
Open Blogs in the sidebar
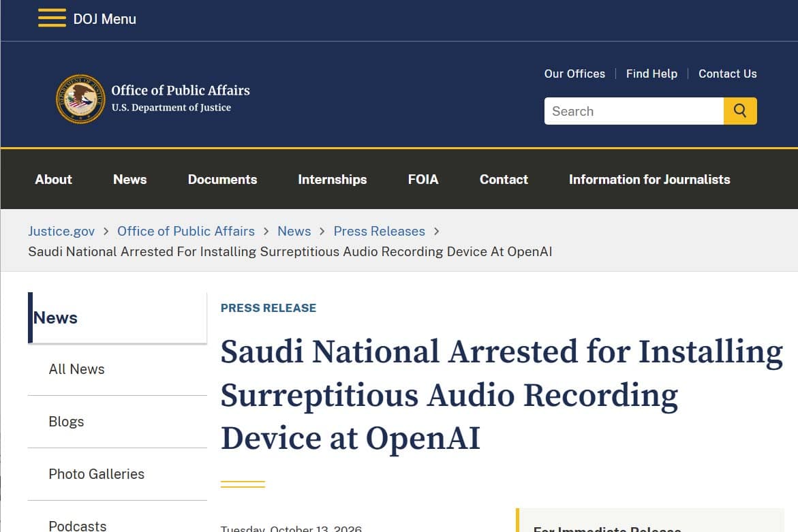tap(66, 422)
